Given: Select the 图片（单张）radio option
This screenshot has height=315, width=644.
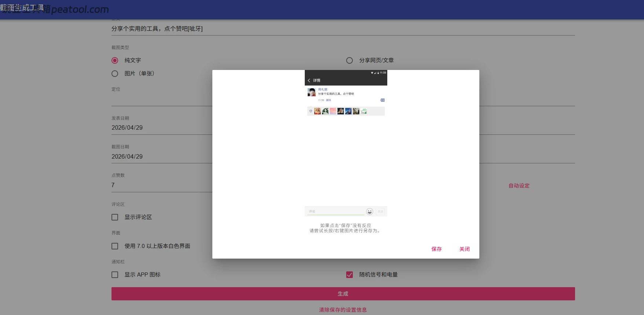Looking at the screenshot, I should click(115, 74).
